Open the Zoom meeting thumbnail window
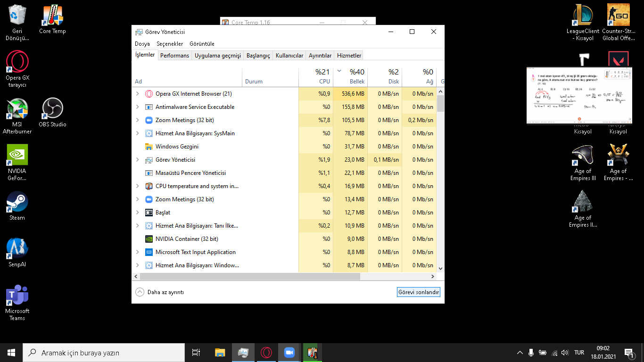 579,96
